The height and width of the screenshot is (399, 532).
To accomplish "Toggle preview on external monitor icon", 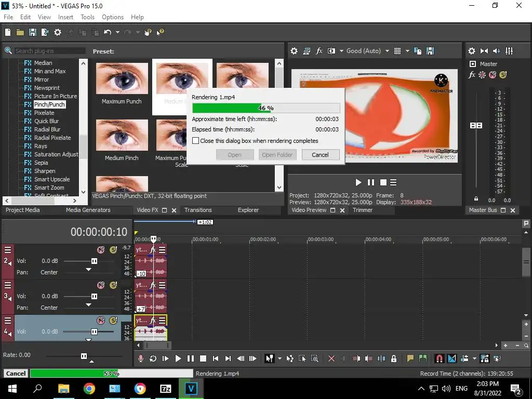I will [x=307, y=51].
